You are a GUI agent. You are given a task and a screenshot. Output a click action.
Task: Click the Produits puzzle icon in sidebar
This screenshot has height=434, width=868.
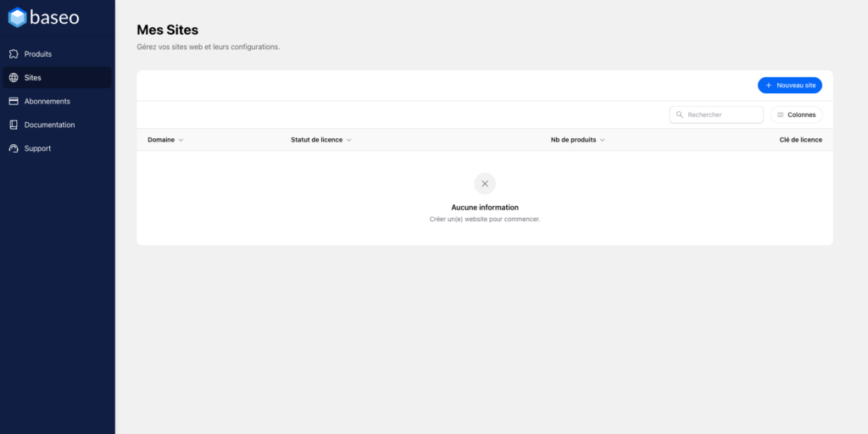coord(14,54)
